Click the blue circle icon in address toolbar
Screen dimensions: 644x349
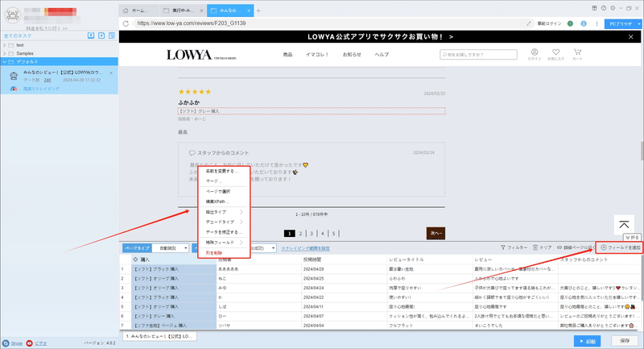[x=584, y=23]
